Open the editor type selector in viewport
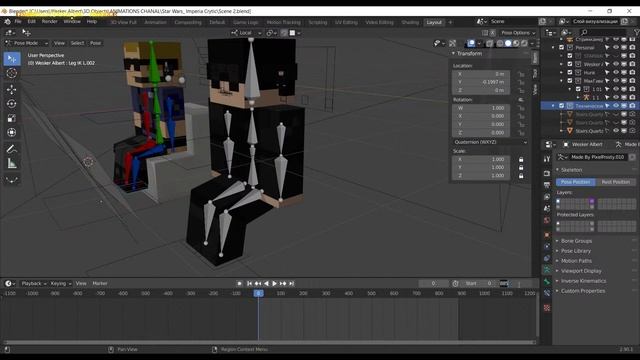The height and width of the screenshot is (360, 640). pos(10,33)
